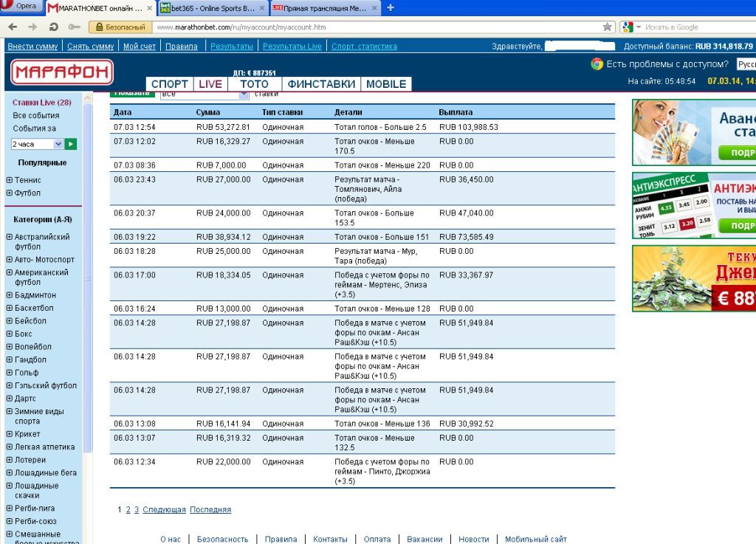Expand the Авто- Мотоспорт category

coord(9,259)
